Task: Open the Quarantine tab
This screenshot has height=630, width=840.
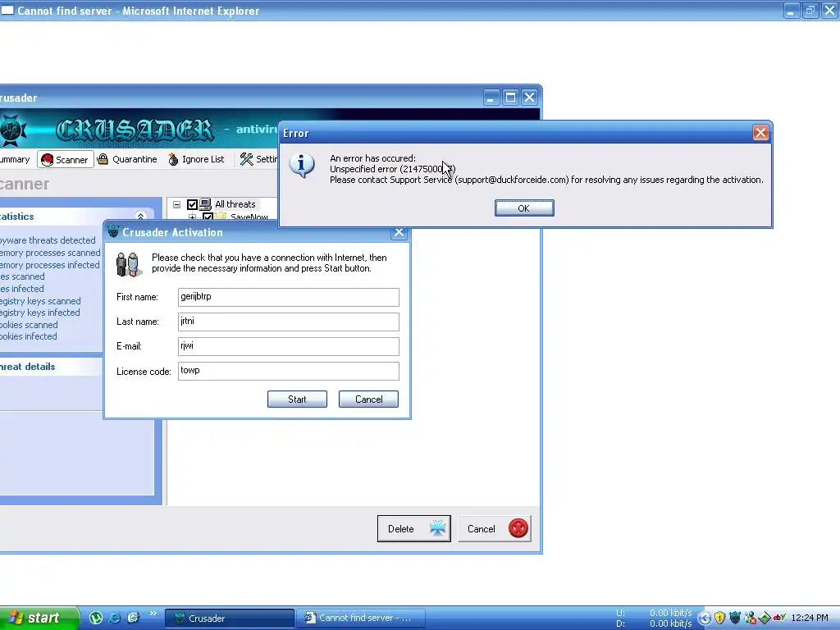Action: (127, 159)
